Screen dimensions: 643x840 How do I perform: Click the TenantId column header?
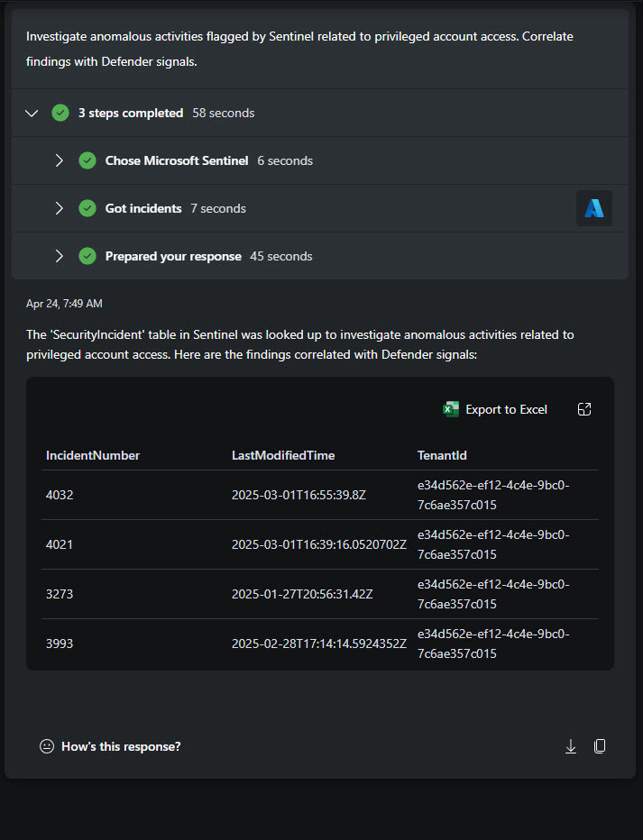pyautogui.click(x=442, y=455)
